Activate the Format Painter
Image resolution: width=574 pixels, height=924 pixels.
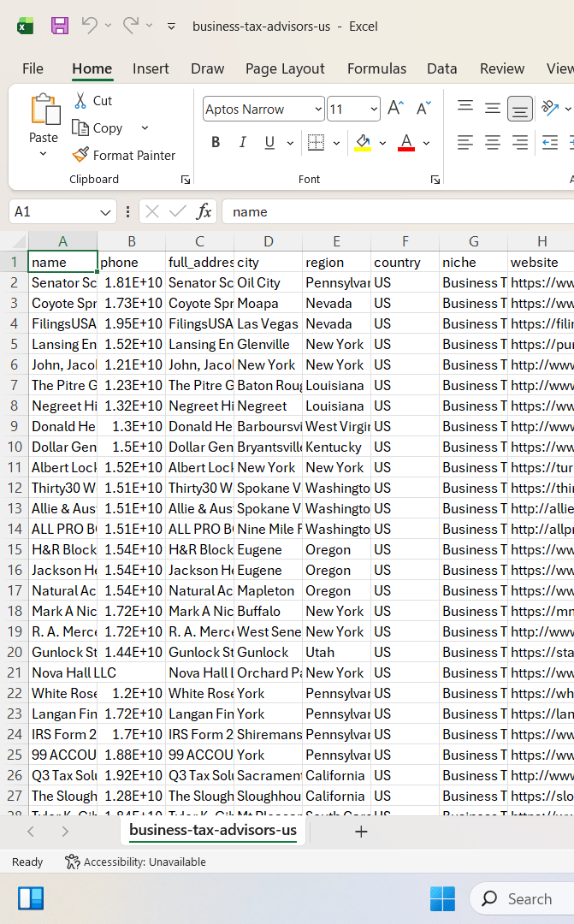pos(124,155)
